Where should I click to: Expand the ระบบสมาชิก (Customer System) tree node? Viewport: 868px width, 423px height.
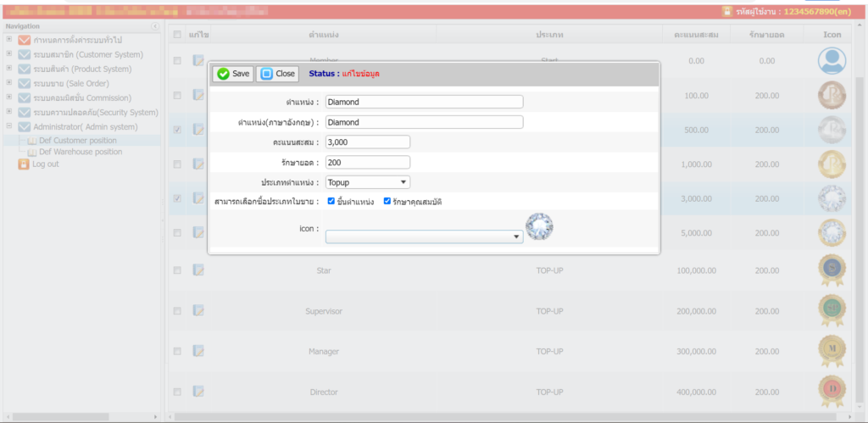coord(9,54)
